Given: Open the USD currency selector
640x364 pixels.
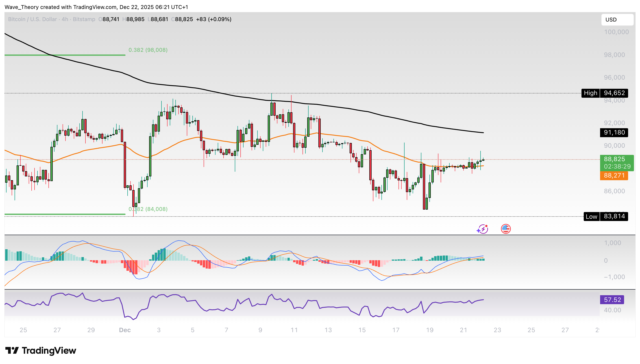Looking at the screenshot, I should (611, 20).
